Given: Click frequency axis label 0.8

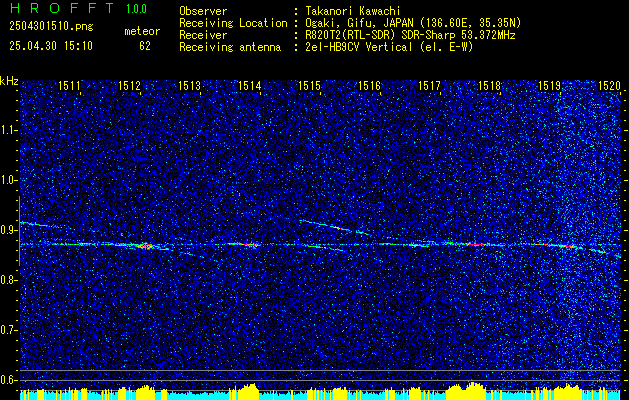Looking at the screenshot, I should point(8,280).
